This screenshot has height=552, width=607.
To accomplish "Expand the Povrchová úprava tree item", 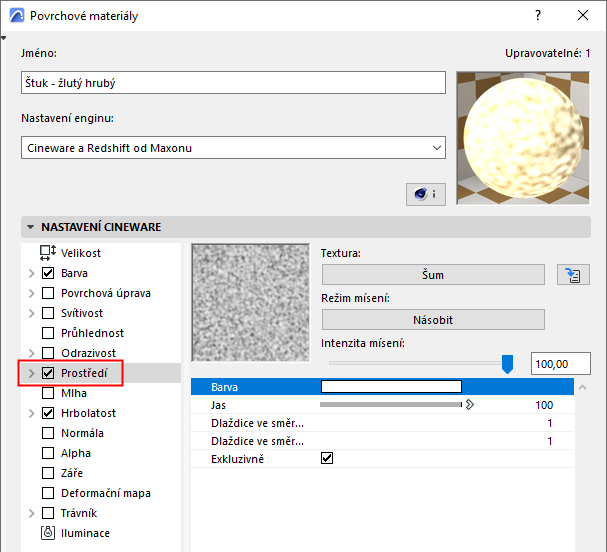I will (31, 293).
